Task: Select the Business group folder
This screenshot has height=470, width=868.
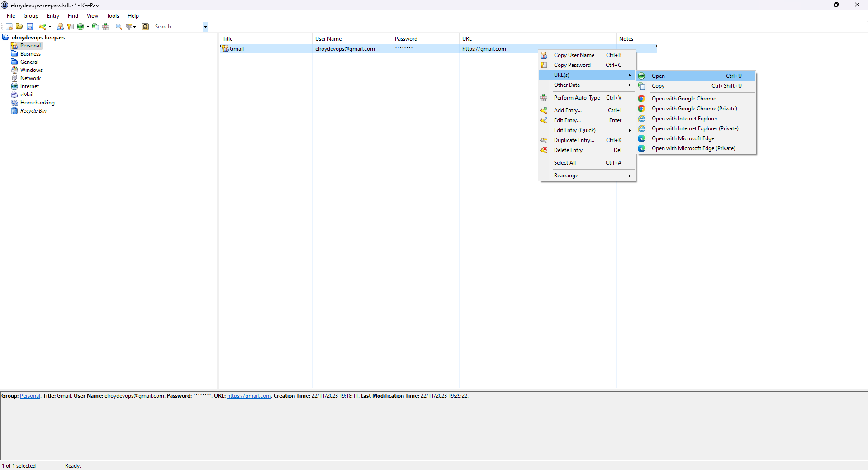Action: (30, 54)
